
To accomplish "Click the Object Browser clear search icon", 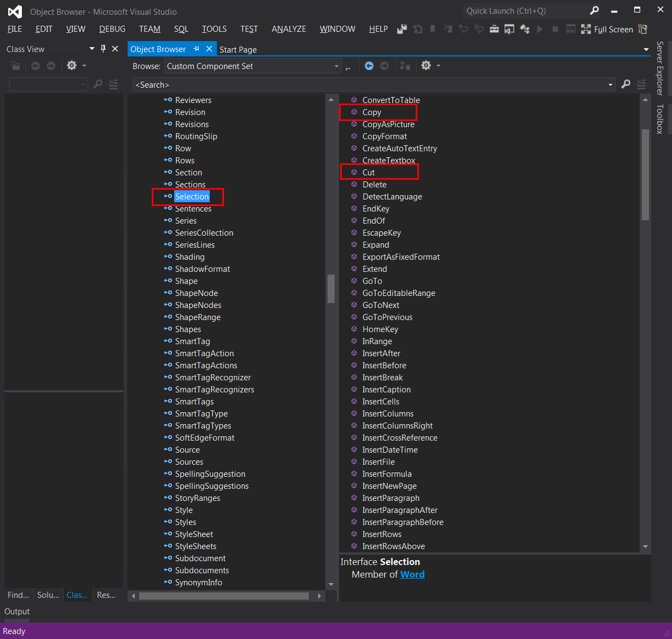I will pyautogui.click(x=641, y=84).
